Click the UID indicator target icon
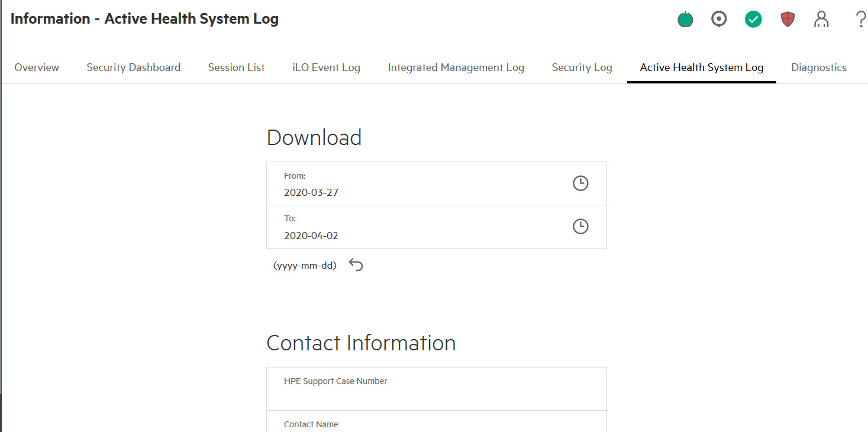Screen dimensions: 868x432 pos(719,20)
